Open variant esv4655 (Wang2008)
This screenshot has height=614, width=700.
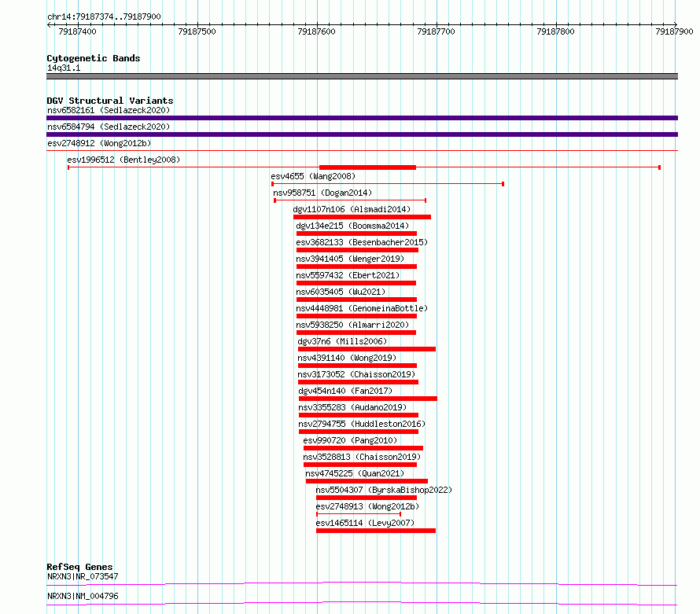[313, 176]
